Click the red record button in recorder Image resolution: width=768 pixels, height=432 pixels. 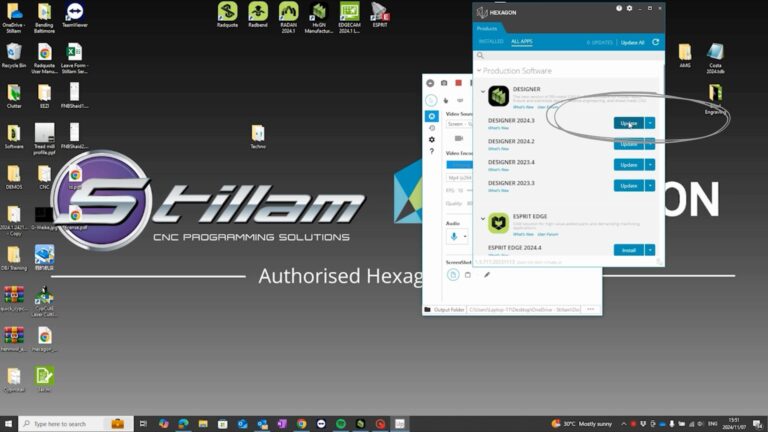click(x=458, y=83)
